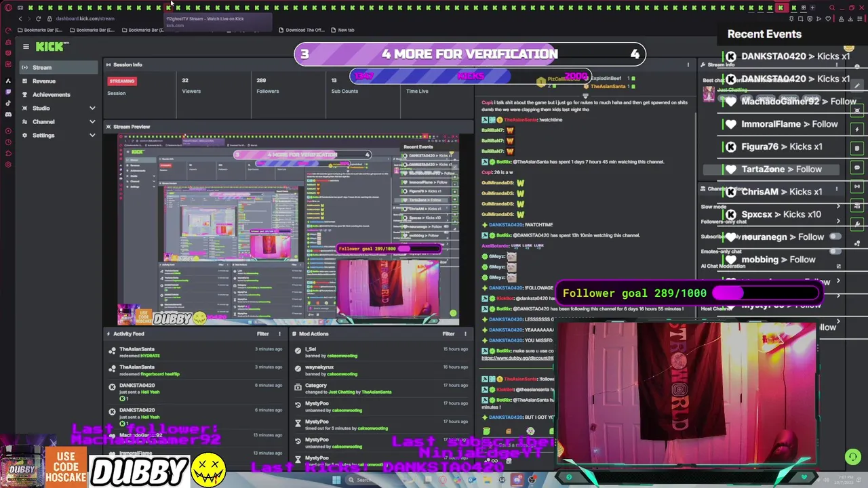
Task: Select Revenue in the Kick sidebar
Action: [x=58, y=81]
